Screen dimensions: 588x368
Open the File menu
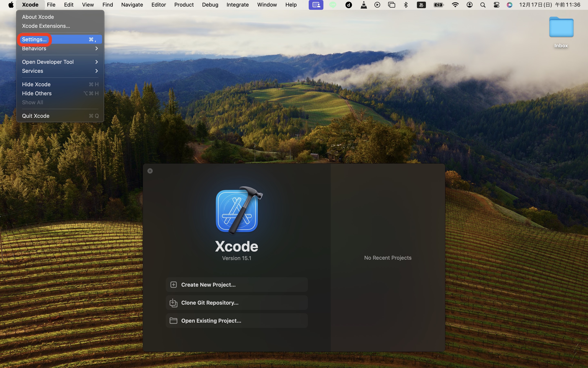coord(51,5)
